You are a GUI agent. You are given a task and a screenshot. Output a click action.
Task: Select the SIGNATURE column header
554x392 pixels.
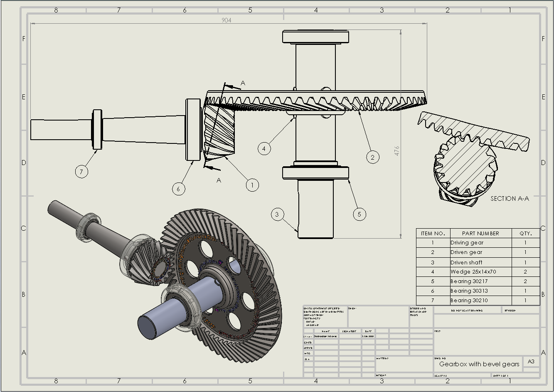pos(350,331)
